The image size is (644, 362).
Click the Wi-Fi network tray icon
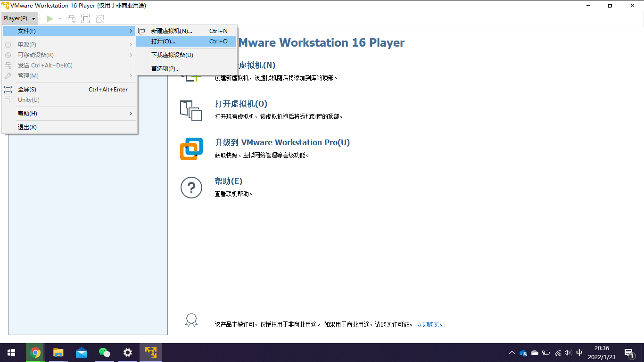point(558,353)
